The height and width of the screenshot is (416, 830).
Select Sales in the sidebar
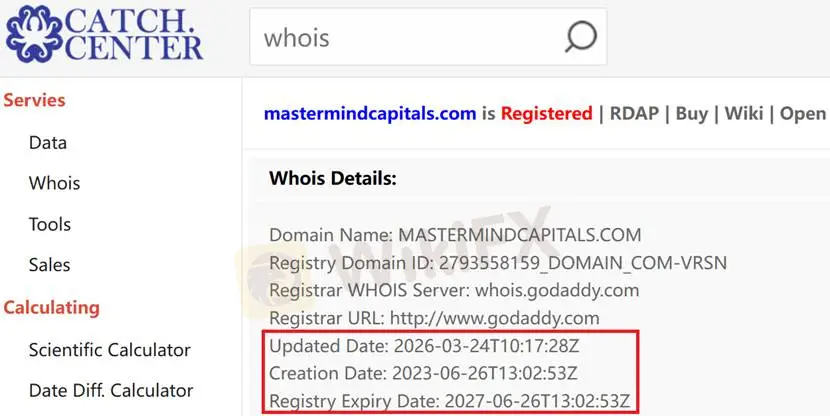coord(49,265)
